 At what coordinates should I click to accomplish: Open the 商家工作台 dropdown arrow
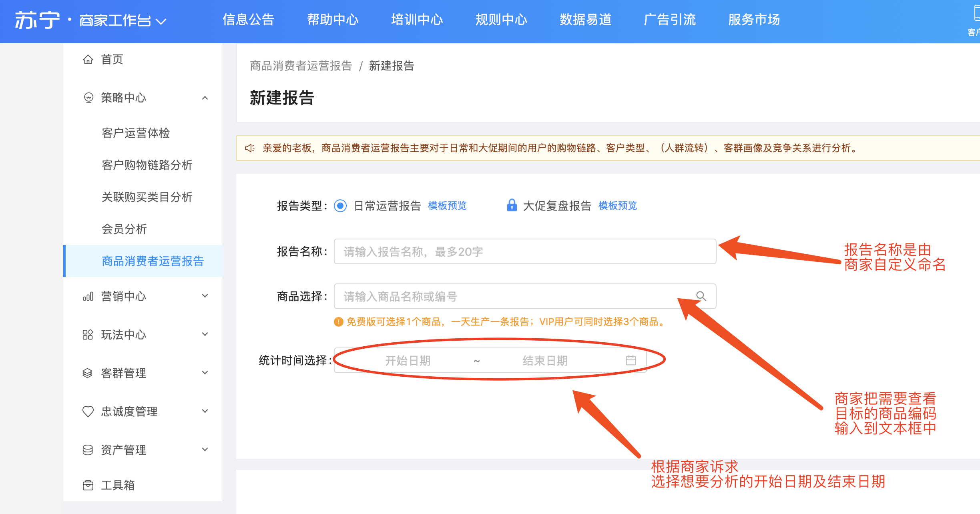click(x=161, y=21)
